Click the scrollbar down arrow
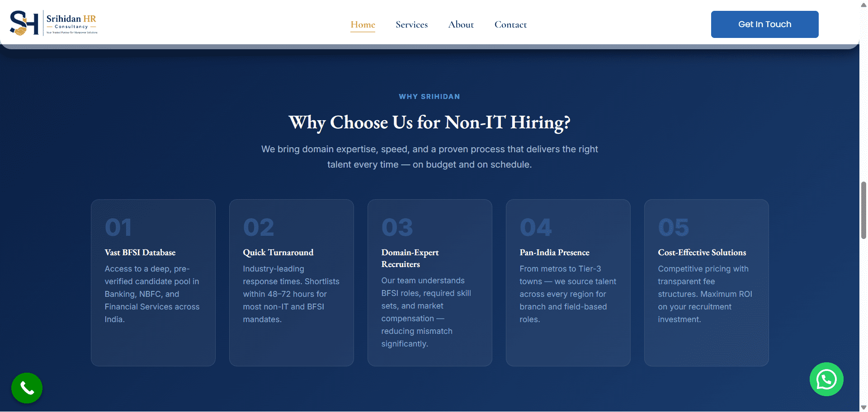 (863, 407)
